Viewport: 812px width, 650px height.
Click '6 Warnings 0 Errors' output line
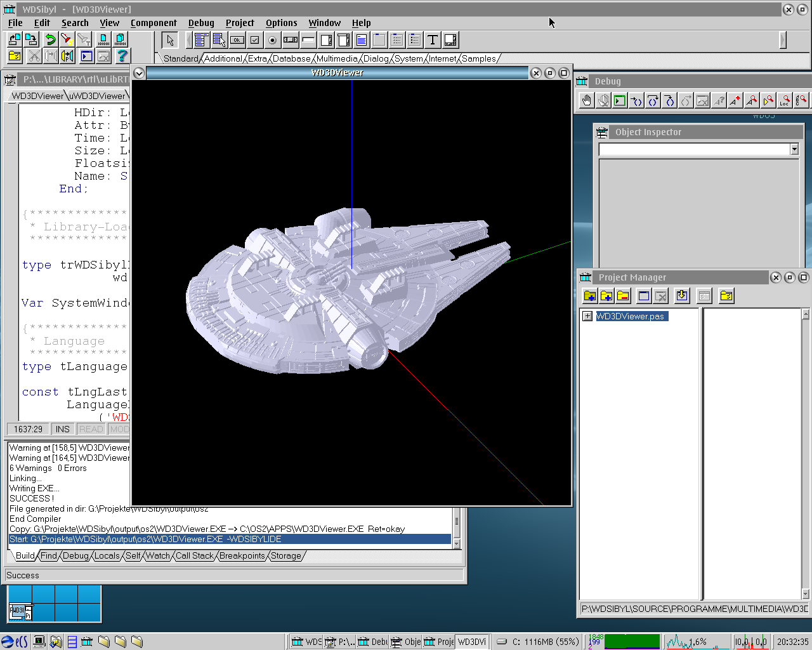[x=48, y=468]
